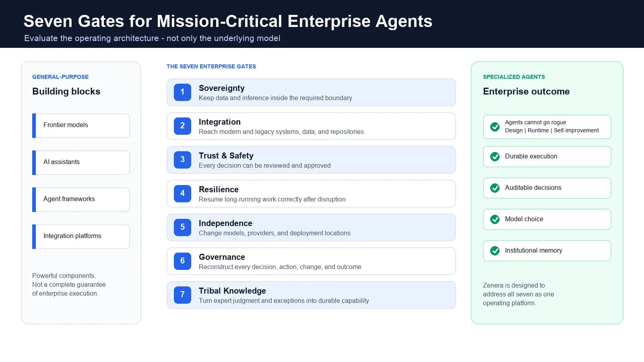
Task: Click the number 4 badge beside Resilience
Action: (182, 193)
